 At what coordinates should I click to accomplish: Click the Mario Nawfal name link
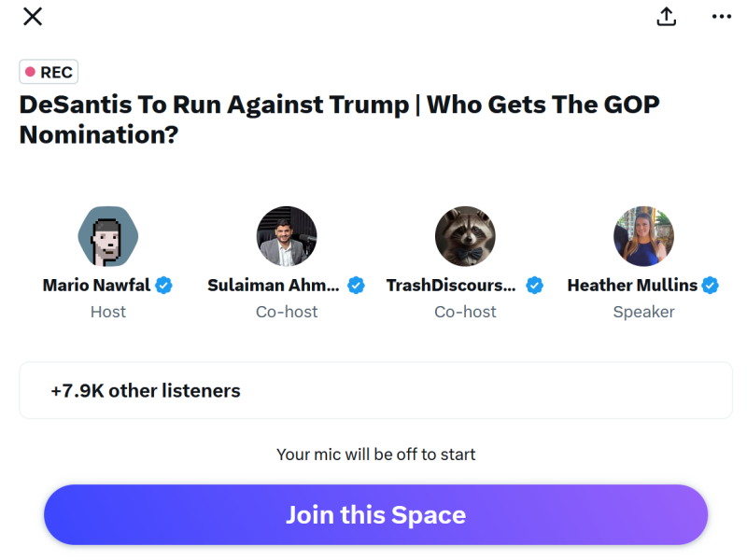click(96, 286)
